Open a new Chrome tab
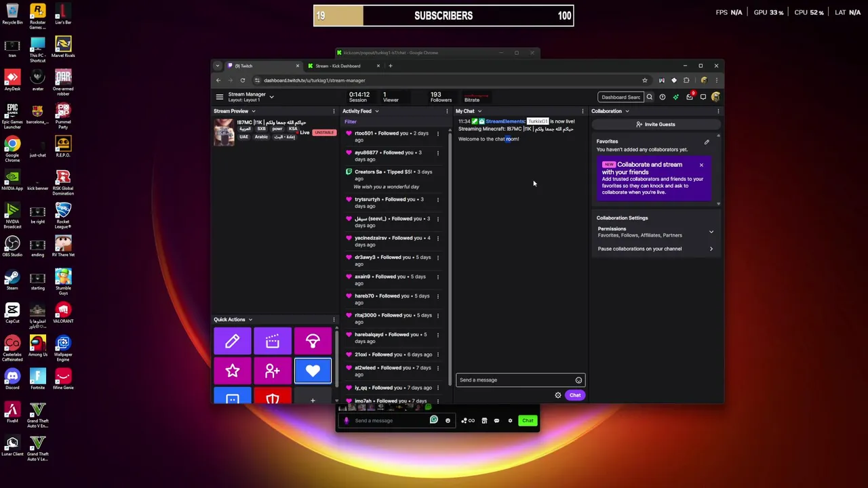Screen dimensions: 868x488 tap(390, 66)
